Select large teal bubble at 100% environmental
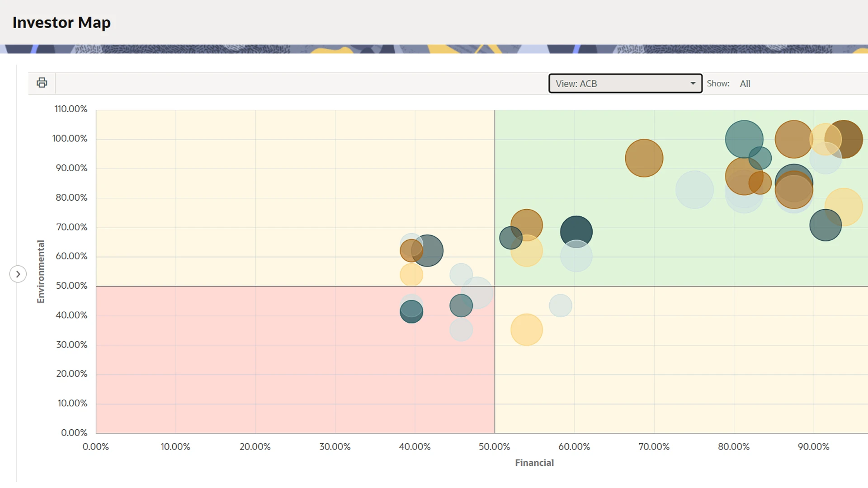The width and height of the screenshot is (868, 488). 741,136
